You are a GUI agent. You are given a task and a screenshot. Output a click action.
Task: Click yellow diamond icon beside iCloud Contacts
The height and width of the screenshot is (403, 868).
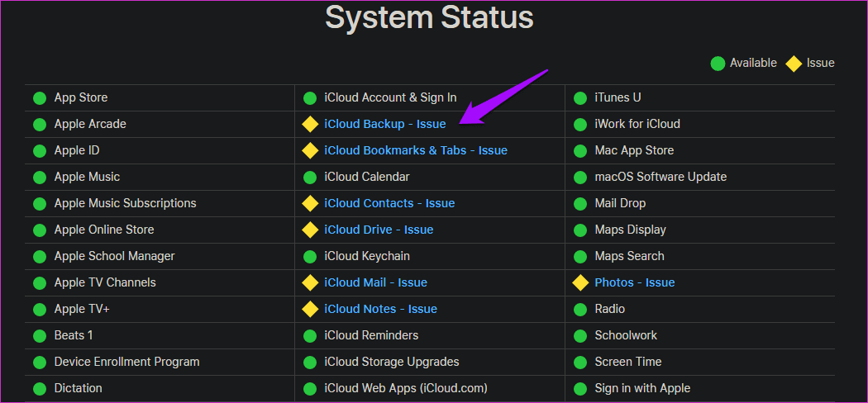point(310,203)
